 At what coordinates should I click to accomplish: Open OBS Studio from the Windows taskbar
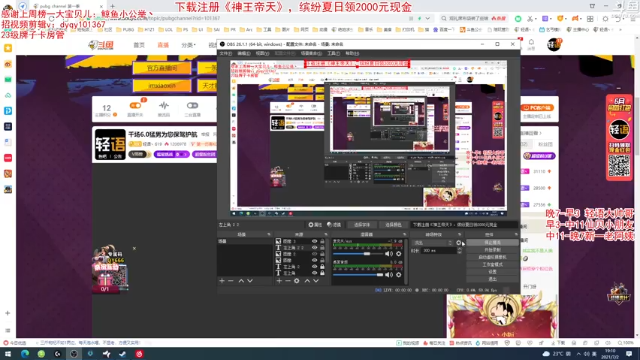point(74,353)
